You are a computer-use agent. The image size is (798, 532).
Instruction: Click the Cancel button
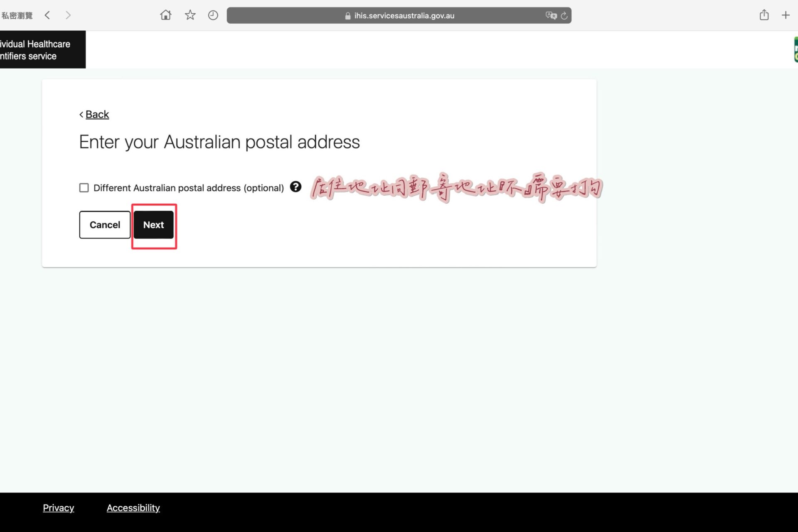[105, 225]
